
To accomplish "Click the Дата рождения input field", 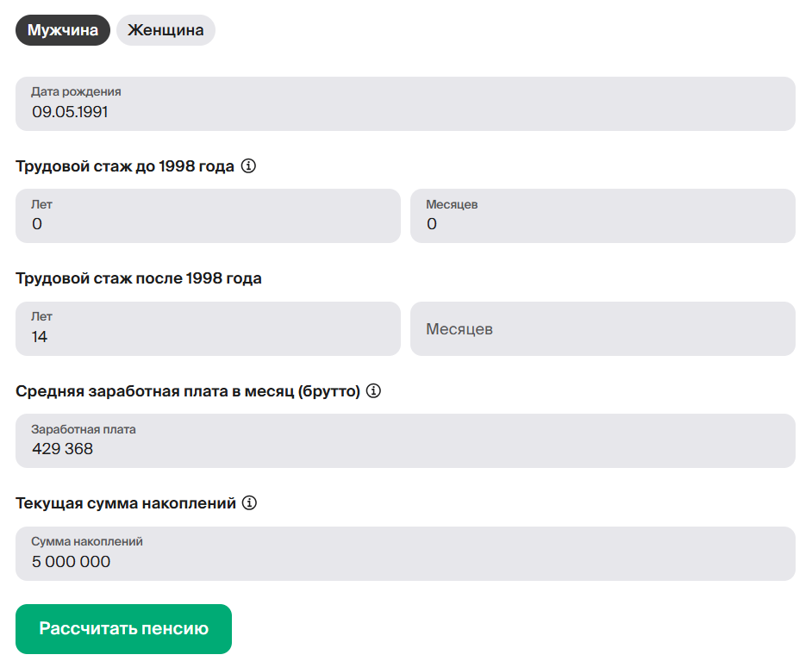I will [405, 103].
